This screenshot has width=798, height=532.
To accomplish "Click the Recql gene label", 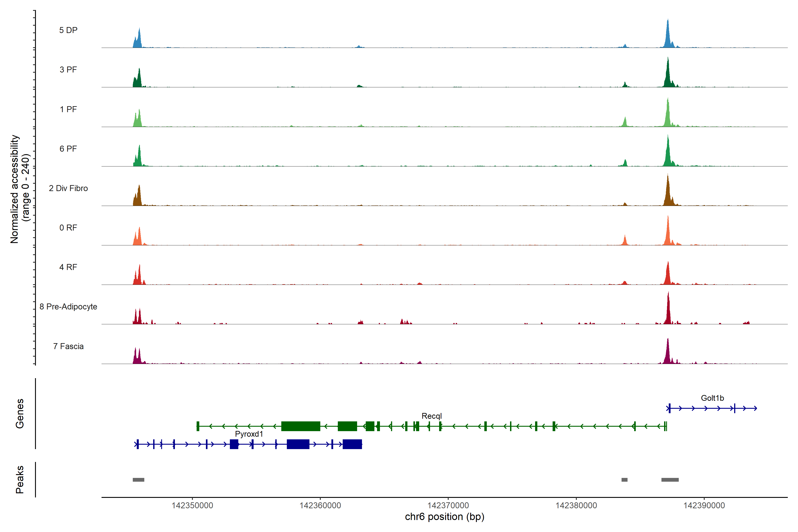I will click(x=432, y=416).
